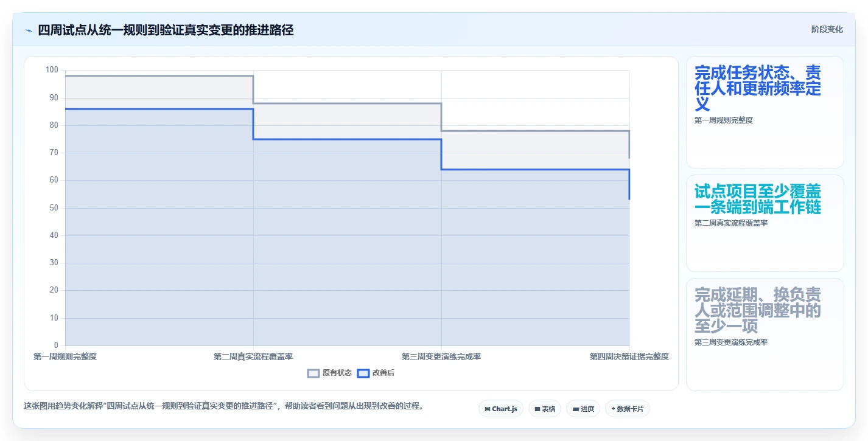Image resolution: width=868 pixels, height=441 pixels.
Task: Click the card caption 第一周规则完整度
Action: tap(724, 120)
